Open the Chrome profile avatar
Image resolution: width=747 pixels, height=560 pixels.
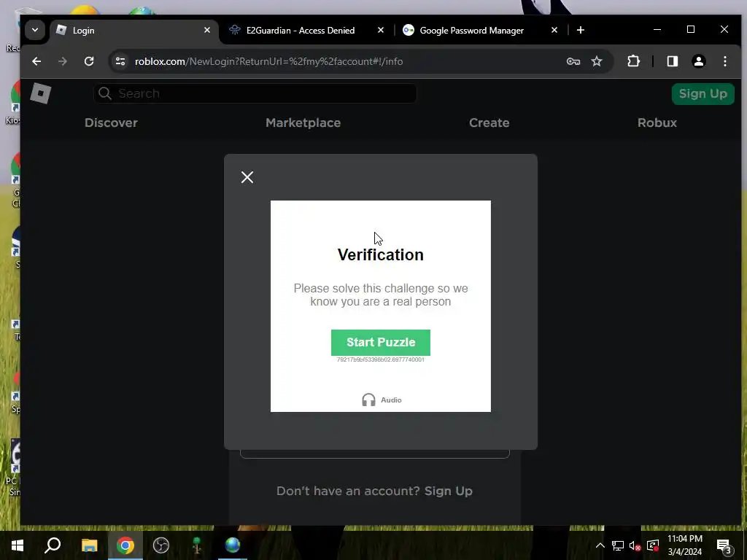(x=698, y=61)
